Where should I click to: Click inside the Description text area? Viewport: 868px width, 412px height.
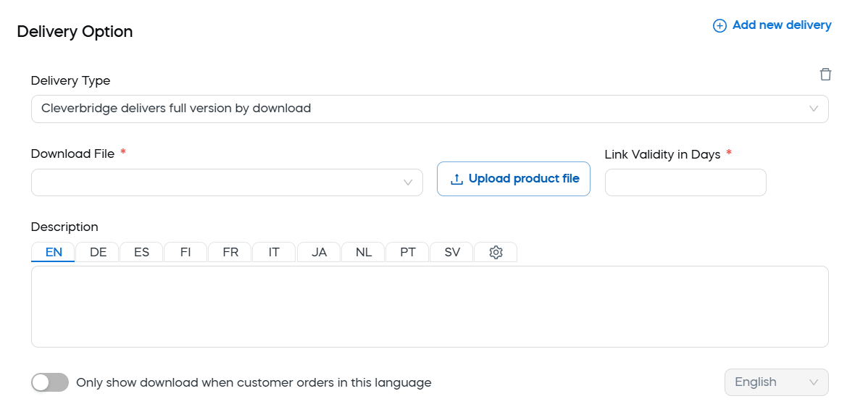point(430,307)
